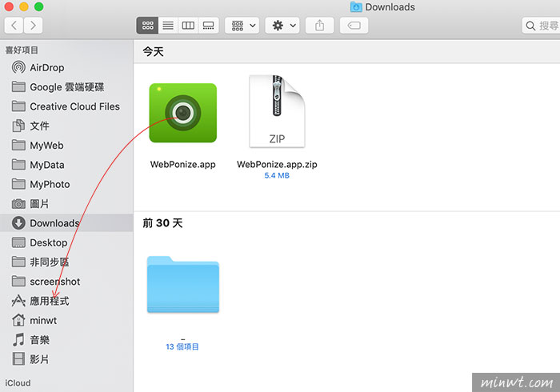Switch to gallery view in toolbar

point(208,26)
